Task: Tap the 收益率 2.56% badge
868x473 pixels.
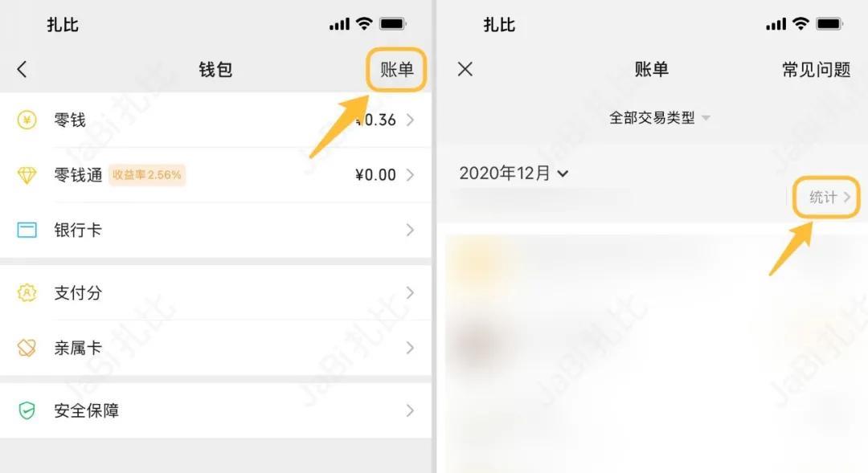Action: coord(147,175)
